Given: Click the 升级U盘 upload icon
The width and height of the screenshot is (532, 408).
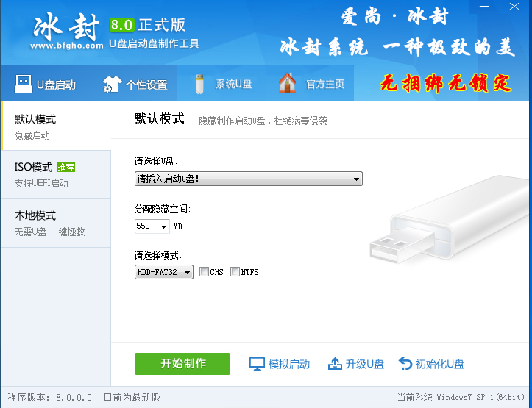Looking at the screenshot, I should (335, 364).
